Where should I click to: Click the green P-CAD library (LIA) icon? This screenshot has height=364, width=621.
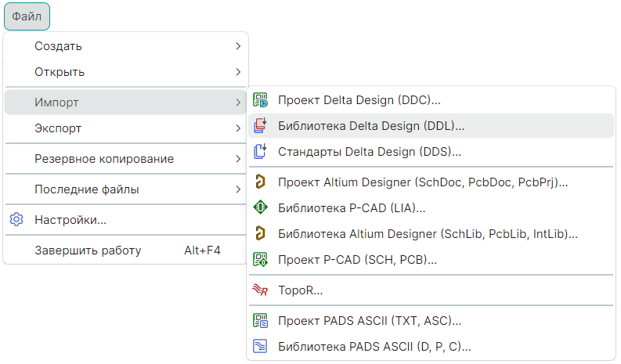point(261,207)
